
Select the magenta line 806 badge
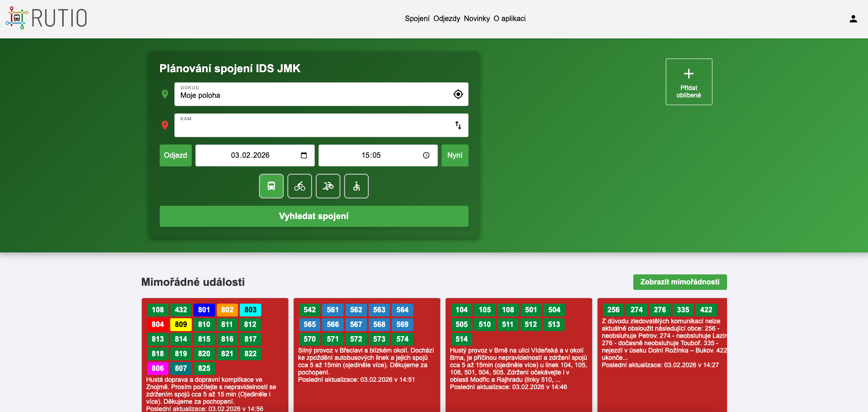(x=158, y=368)
